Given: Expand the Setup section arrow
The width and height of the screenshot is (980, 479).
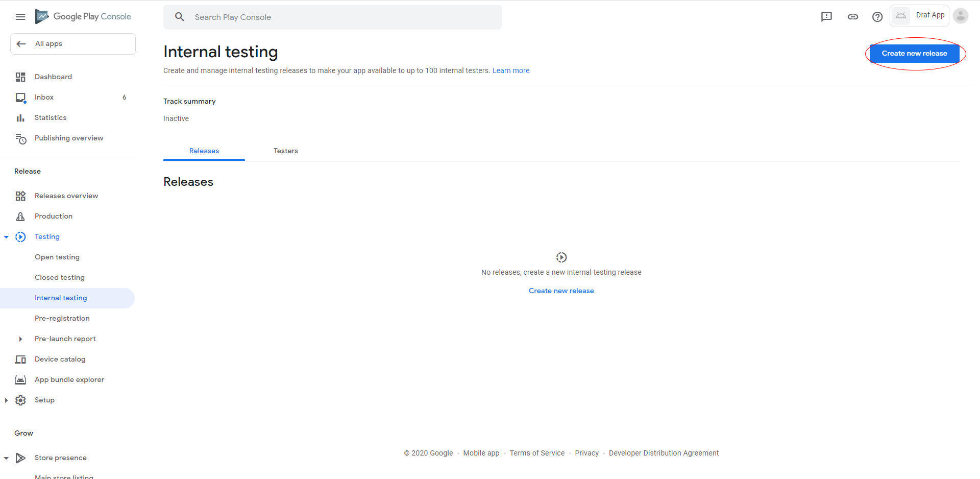Looking at the screenshot, I should 6,400.
